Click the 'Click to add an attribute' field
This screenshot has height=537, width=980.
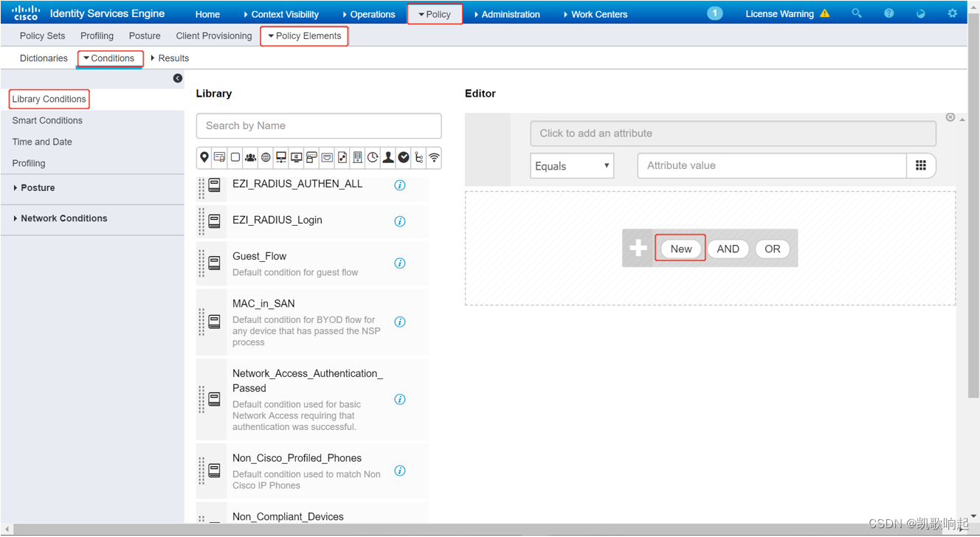click(733, 134)
